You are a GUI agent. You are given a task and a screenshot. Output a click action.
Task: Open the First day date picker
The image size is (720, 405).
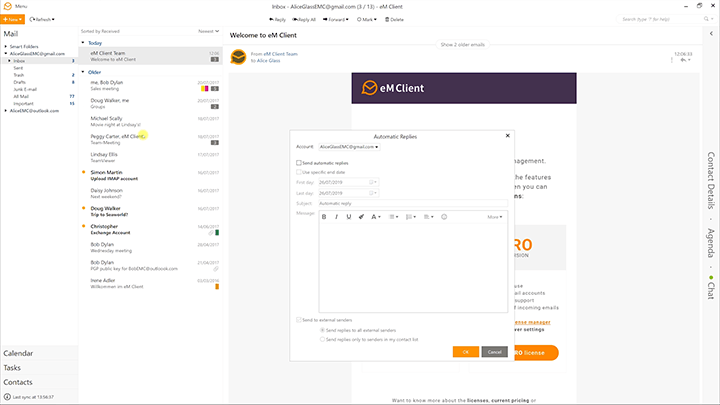[x=373, y=182]
